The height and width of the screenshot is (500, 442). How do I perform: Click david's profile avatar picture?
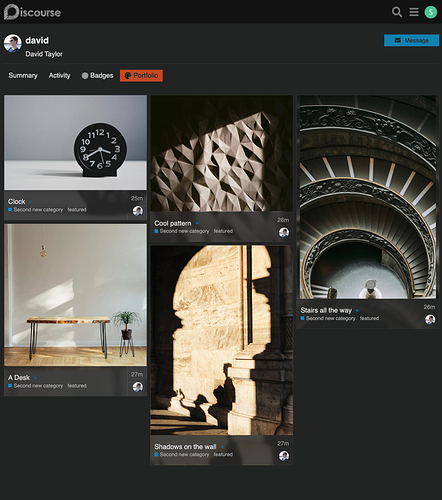pos(13,43)
